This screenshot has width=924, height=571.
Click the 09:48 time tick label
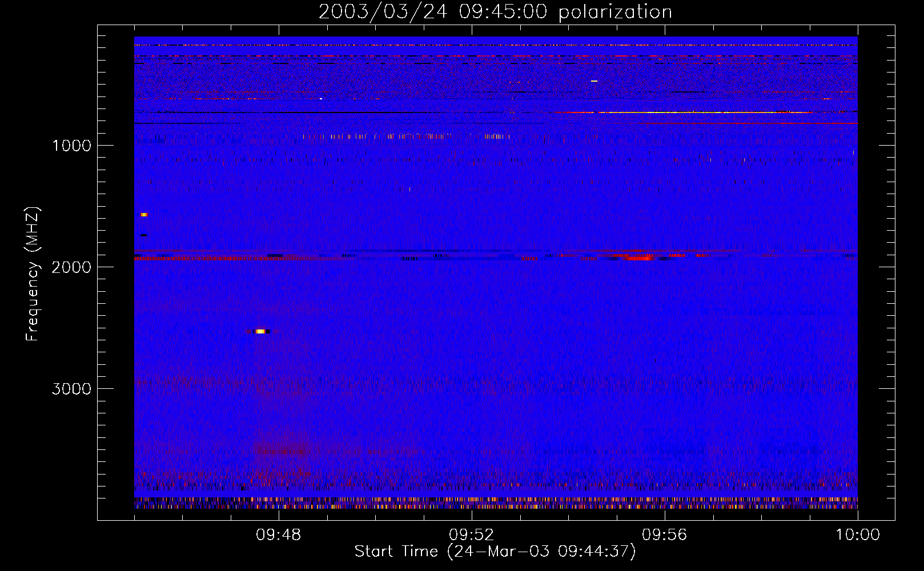pyautogui.click(x=279, y=535)
